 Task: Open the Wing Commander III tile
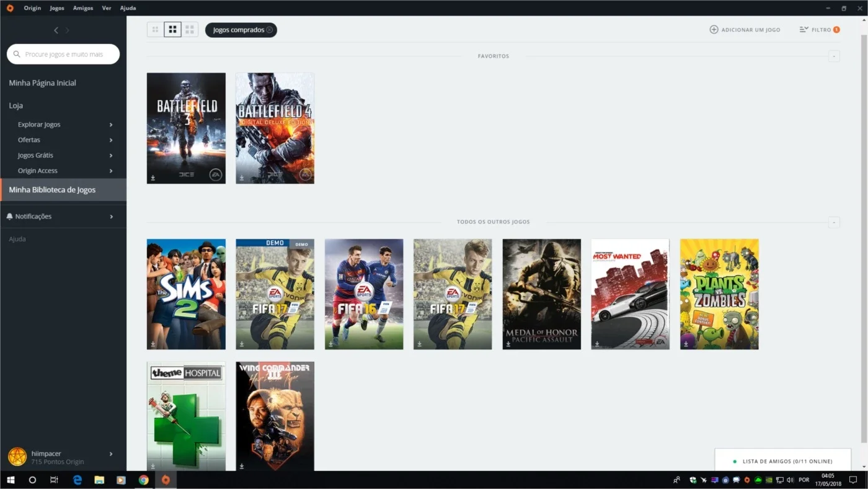click(x=275, y=416)
